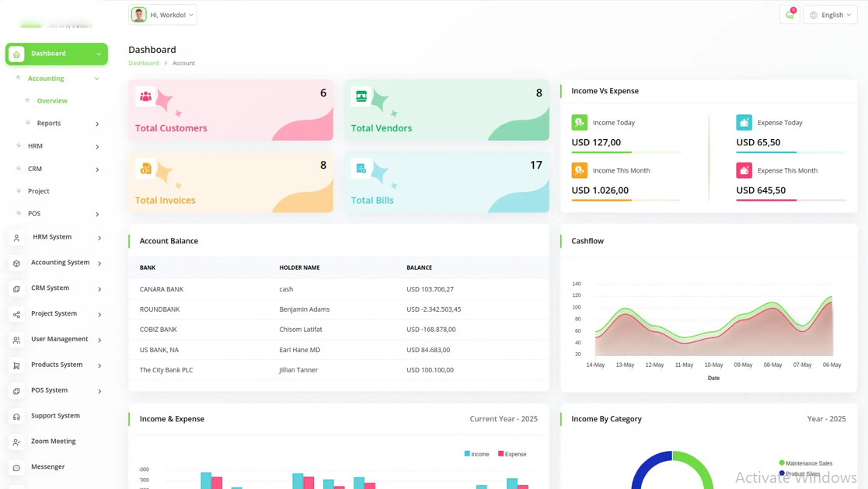868x489 pixels.
Task: Click the User Management people icon
Action: [17, 339]
